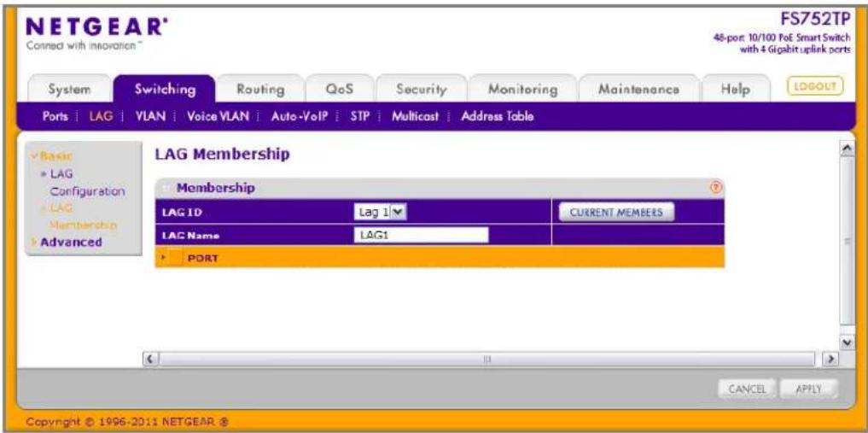
Task: Open the help icon in Membership header
Action: (x=716, y=188)
